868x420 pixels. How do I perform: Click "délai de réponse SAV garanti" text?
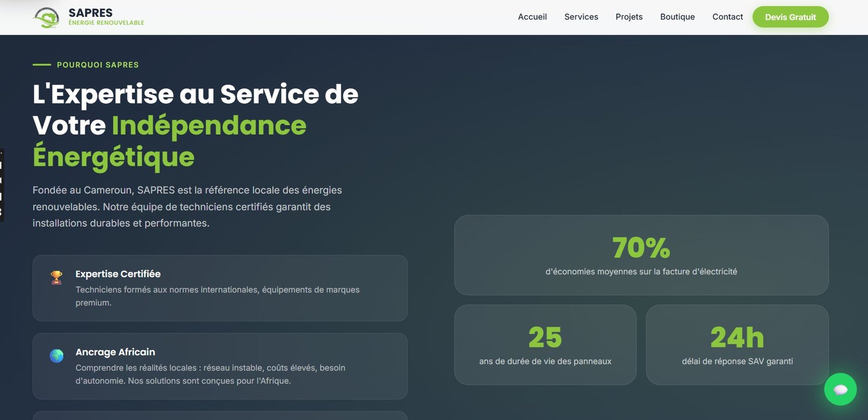coord(737,361)
